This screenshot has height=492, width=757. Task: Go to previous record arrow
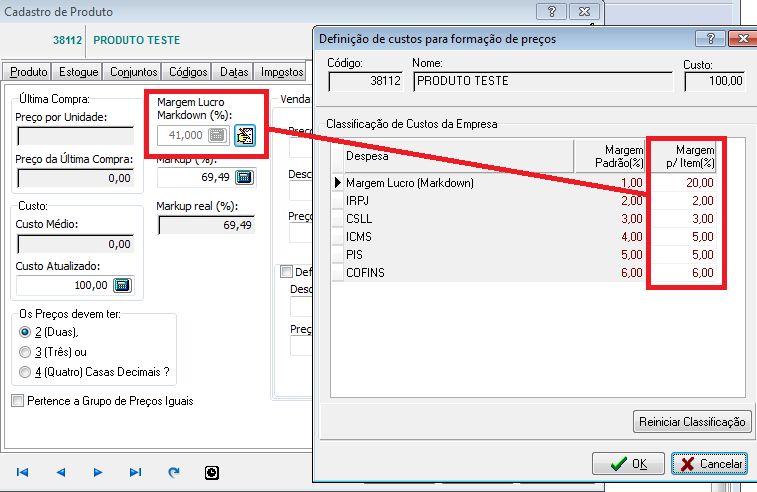pos(60,472)
